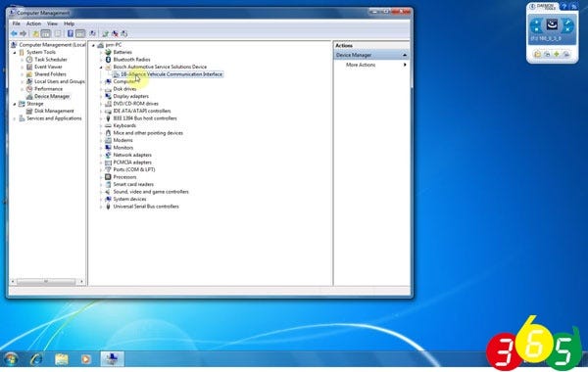Open the View menu
The height and width of the screenshot is (372, 588).
point(52,23)
